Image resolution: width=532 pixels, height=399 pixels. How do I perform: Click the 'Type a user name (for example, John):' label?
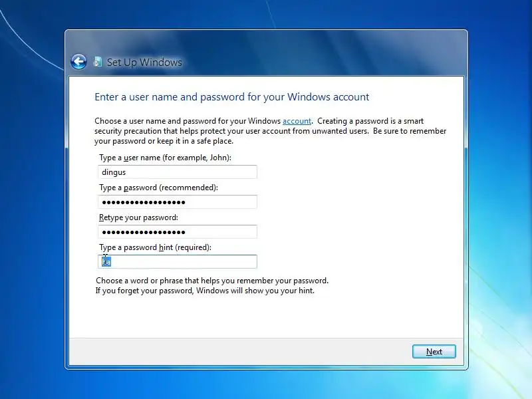165,158
